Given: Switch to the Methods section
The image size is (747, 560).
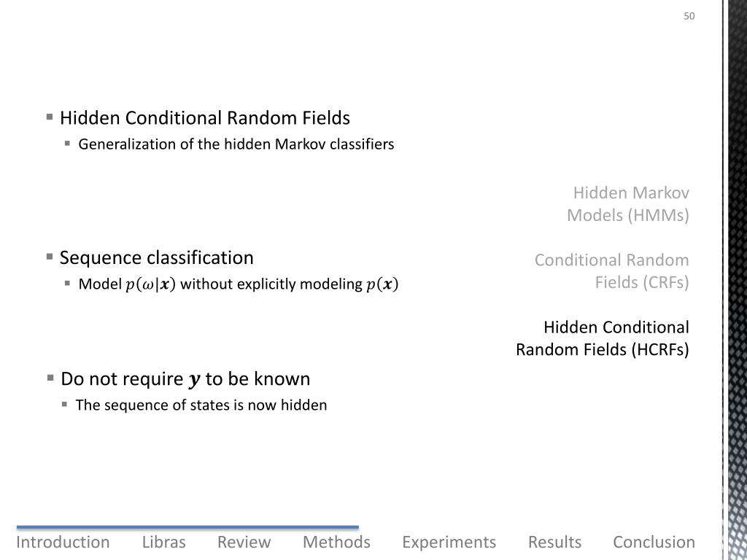Looking at the screenshot, I should point(336,542).
